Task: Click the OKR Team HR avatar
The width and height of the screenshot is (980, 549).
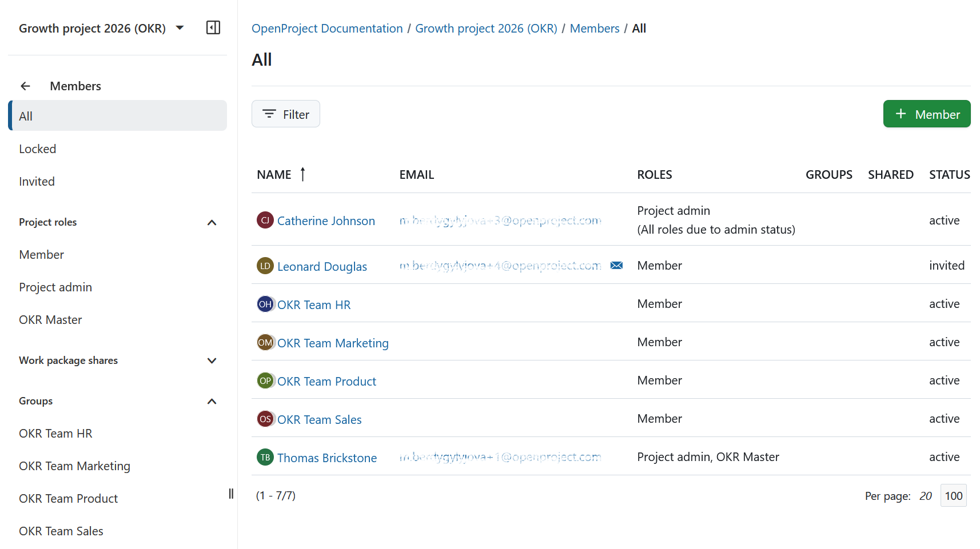Action: tap(265, 304)
